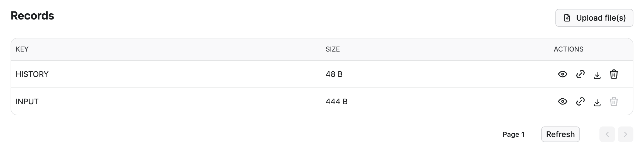The width and height of the screenshot is (644, 151).
Task: Copy the link for HISTORY record
Action: (x=580, y=74)
